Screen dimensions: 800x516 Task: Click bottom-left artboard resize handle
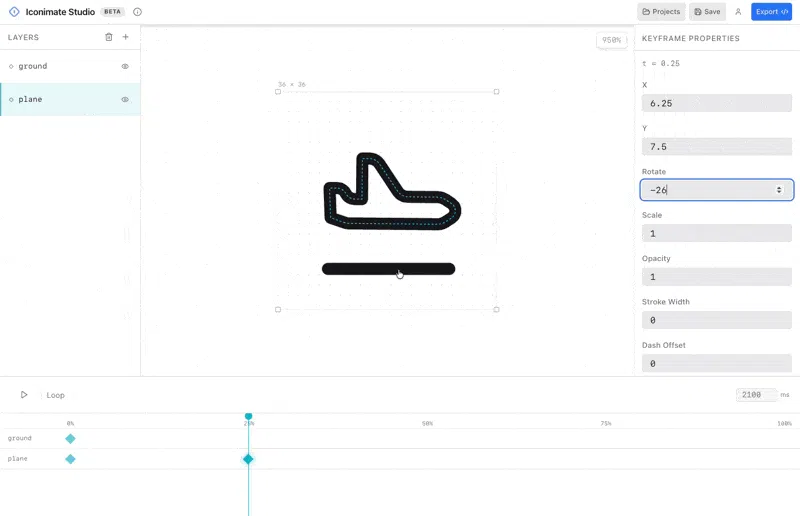point(278,309)
